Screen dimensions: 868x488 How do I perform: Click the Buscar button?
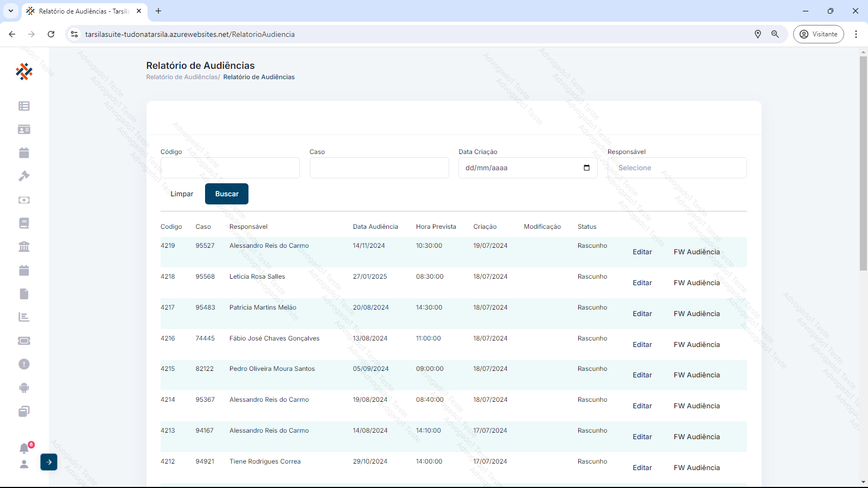click(x=226, y=194)
